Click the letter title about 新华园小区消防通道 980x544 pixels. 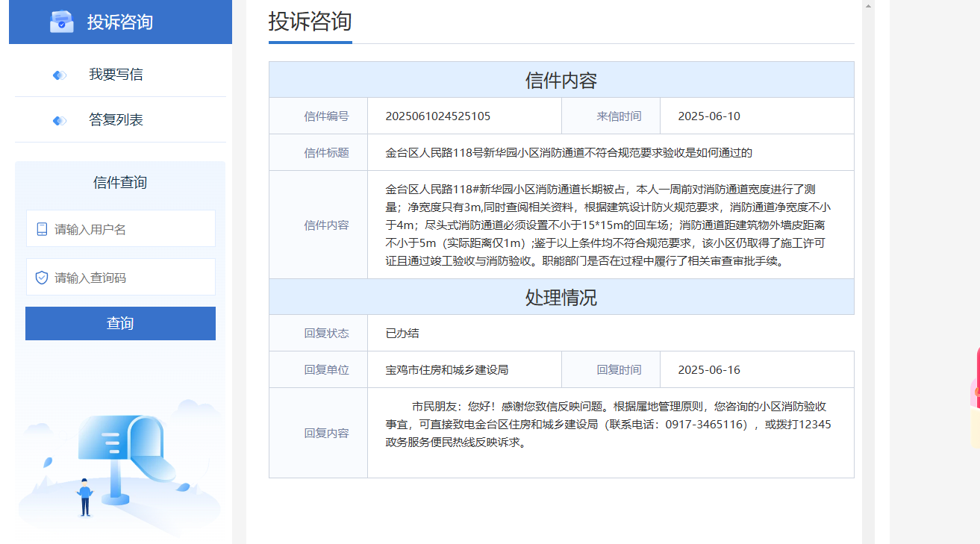tap(568, 153)
